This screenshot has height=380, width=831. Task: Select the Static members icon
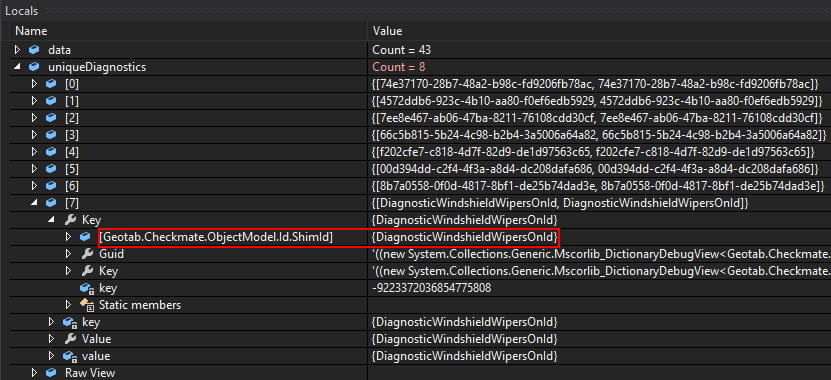click(x=86, y=305)
